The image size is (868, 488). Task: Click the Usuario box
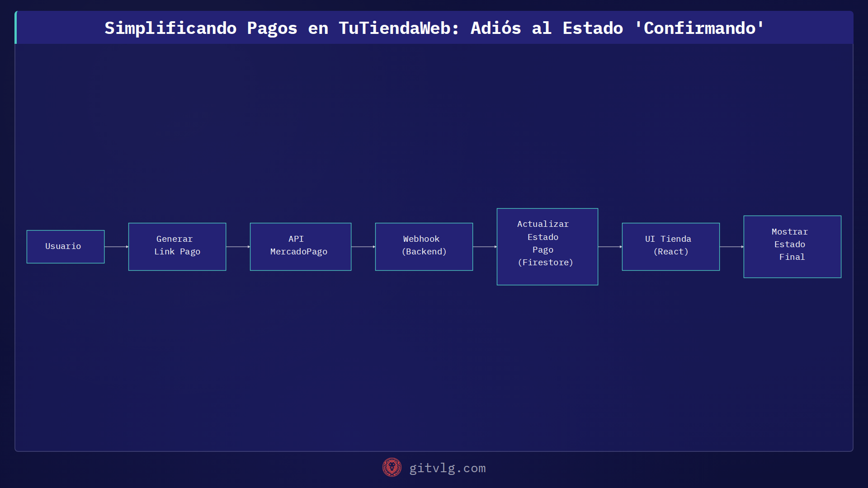66,247
